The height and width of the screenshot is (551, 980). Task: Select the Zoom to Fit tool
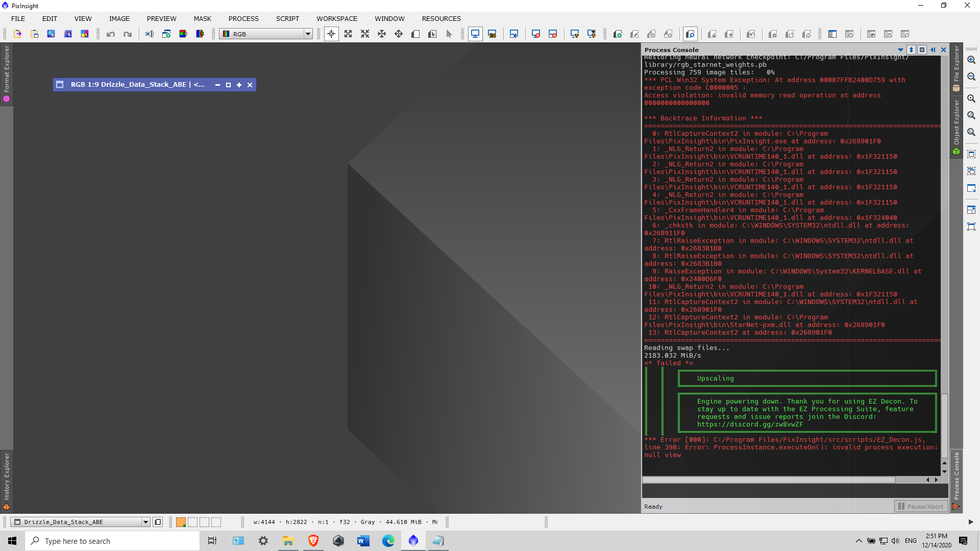[x=348, y=34]
